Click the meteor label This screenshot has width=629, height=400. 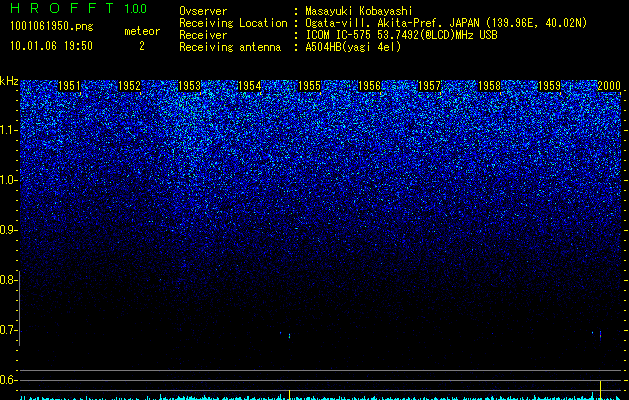(x=142, y=31)
